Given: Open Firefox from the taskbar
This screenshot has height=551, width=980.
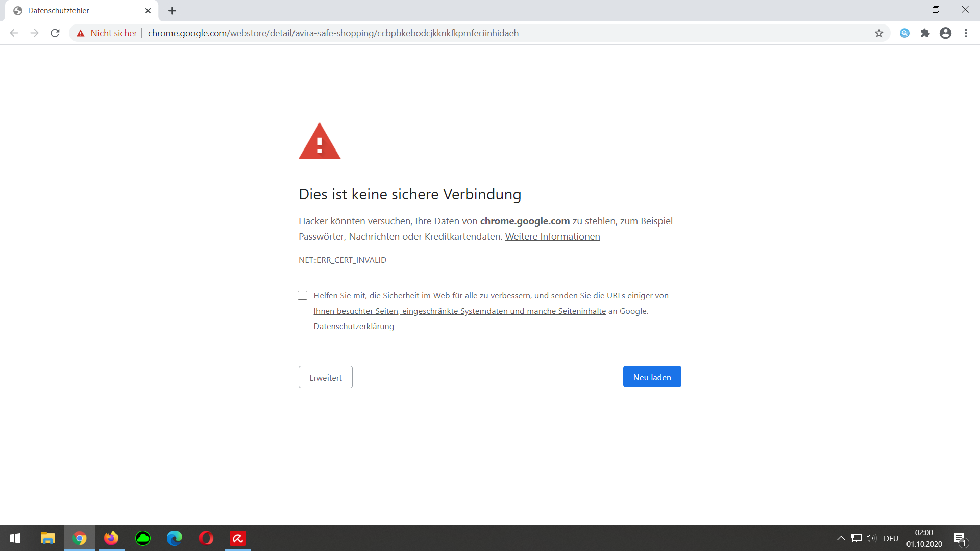Looking at the screenshot, I should (111, 538).
